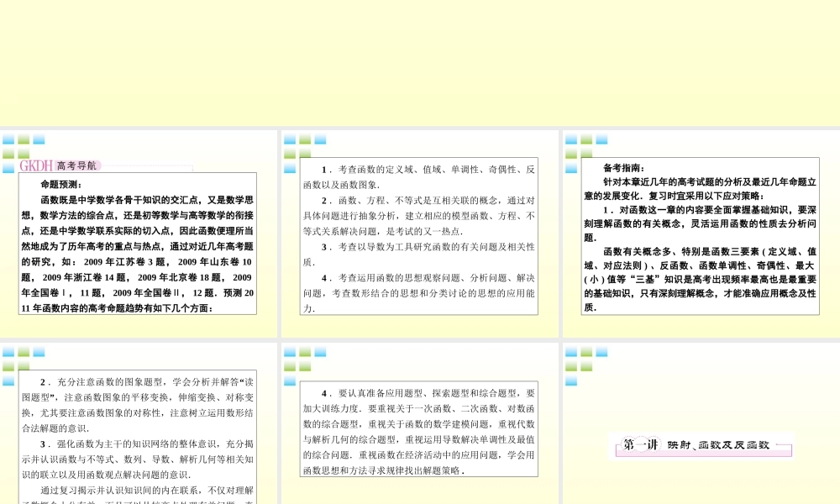Click point 1 beginning 对函数这一章的内容要全面掌握基础知识
The width and height of the screenshot is (840, 504).
[x=701, y=223]
